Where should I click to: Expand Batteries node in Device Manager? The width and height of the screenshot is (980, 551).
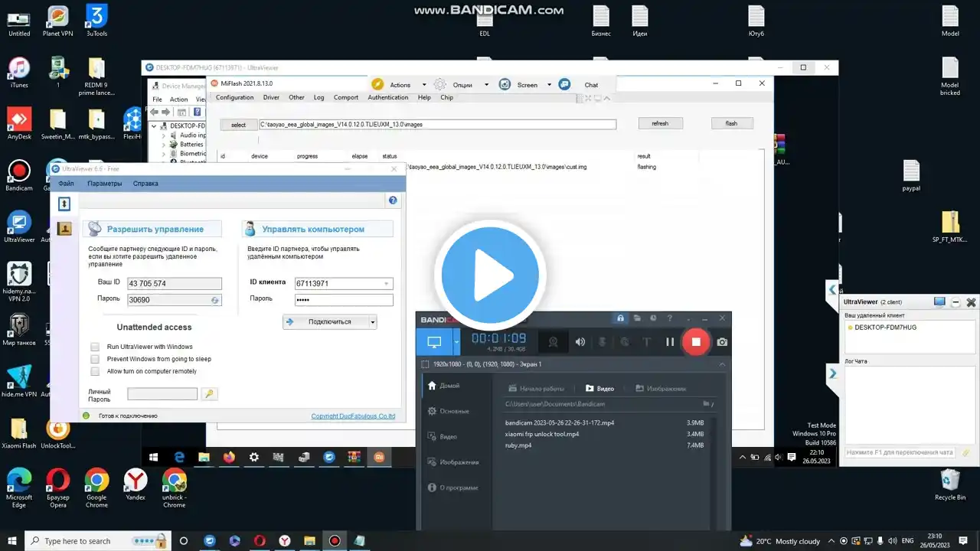point(165,145)
